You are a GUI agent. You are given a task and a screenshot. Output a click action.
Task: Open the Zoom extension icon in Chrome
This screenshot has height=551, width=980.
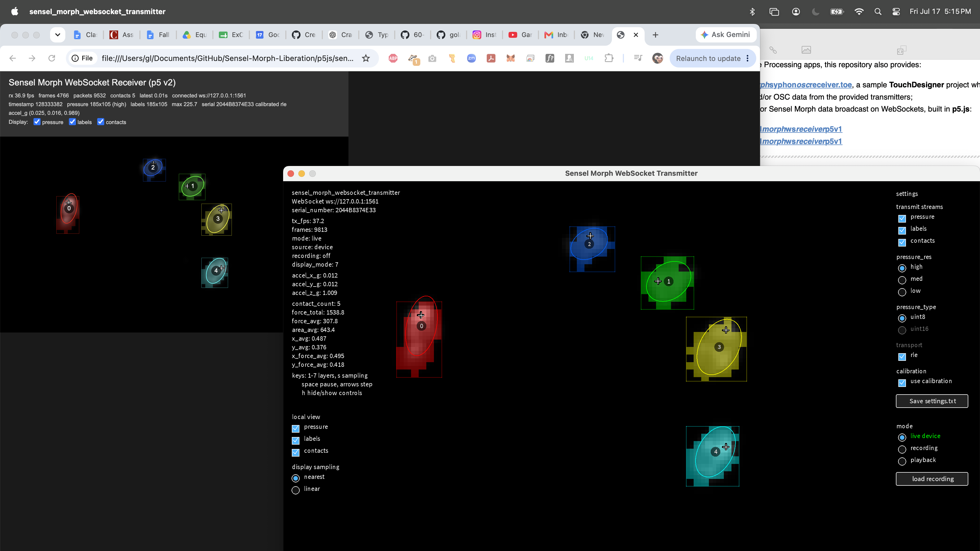(471, 58)
